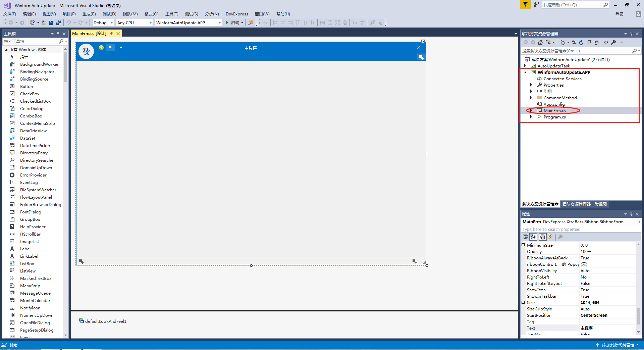The width and height of the screenshot is (644, 350).
Task: Show Events lightning icon in Properties panel
Action: tap(550, 237)
